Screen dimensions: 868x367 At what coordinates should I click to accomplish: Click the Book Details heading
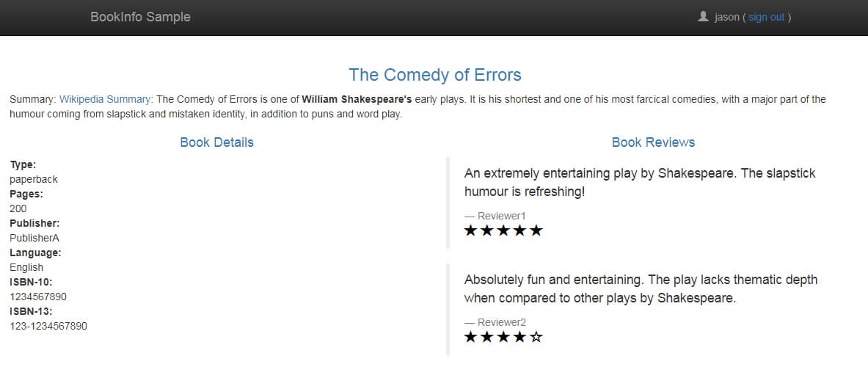[x=216, y=142]
